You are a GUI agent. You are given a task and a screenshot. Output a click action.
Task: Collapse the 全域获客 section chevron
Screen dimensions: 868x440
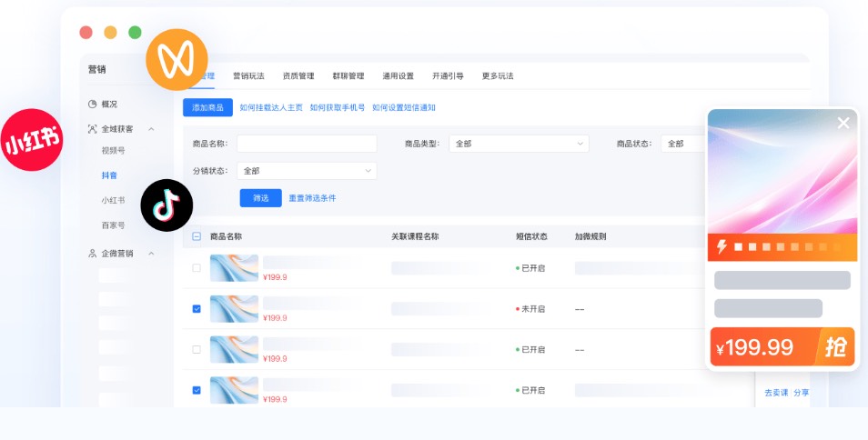pyautogui.click(x=151, y=129)
